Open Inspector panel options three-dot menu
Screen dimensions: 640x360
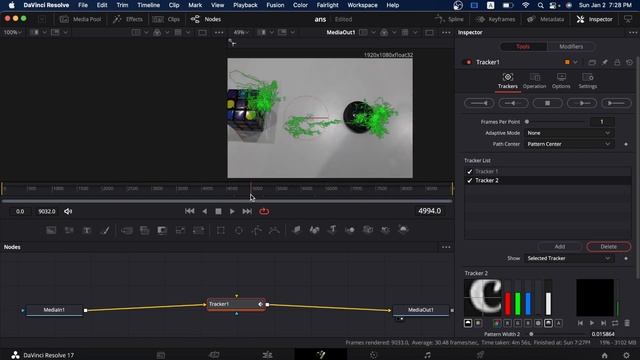(x=633, y=33)
